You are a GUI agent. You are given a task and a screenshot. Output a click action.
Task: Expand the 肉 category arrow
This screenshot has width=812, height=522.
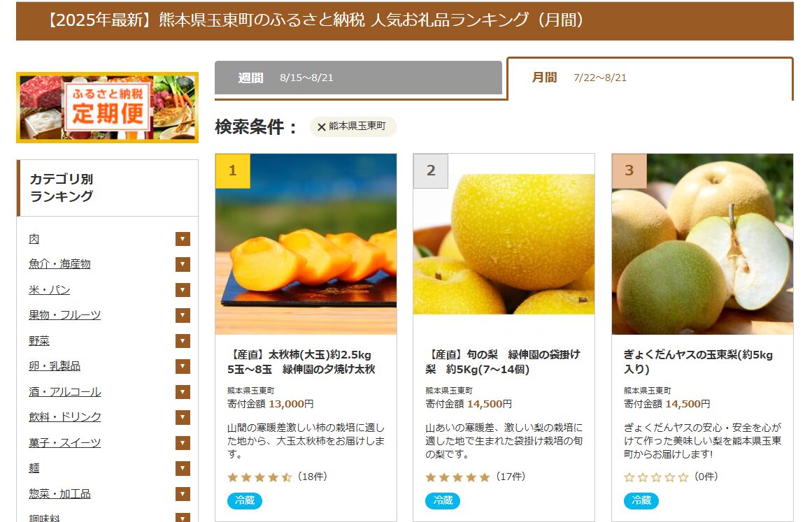point(183,239)
